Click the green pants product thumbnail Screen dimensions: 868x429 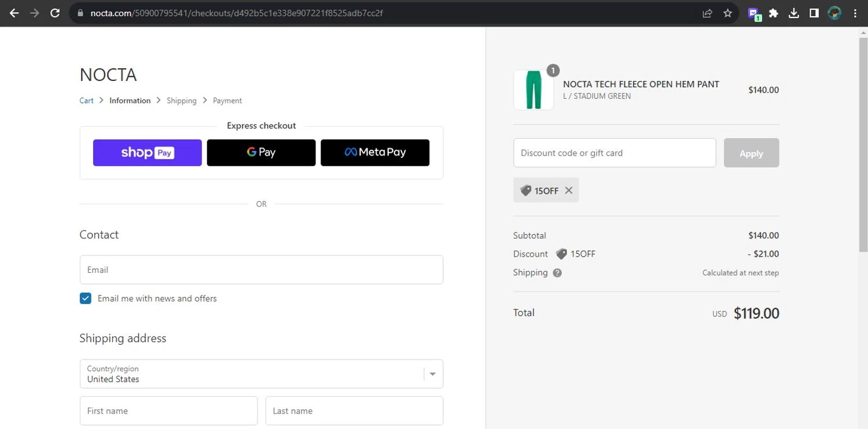coord(534,90)
